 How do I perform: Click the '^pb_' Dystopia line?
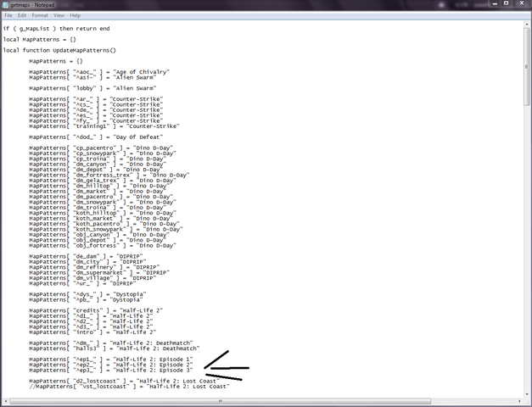(86, 300)
